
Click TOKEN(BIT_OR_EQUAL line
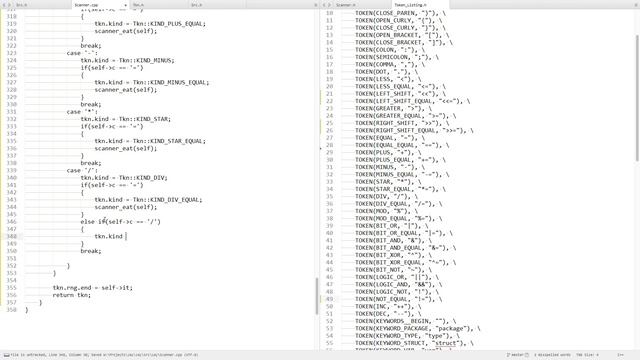click(404, 233)
